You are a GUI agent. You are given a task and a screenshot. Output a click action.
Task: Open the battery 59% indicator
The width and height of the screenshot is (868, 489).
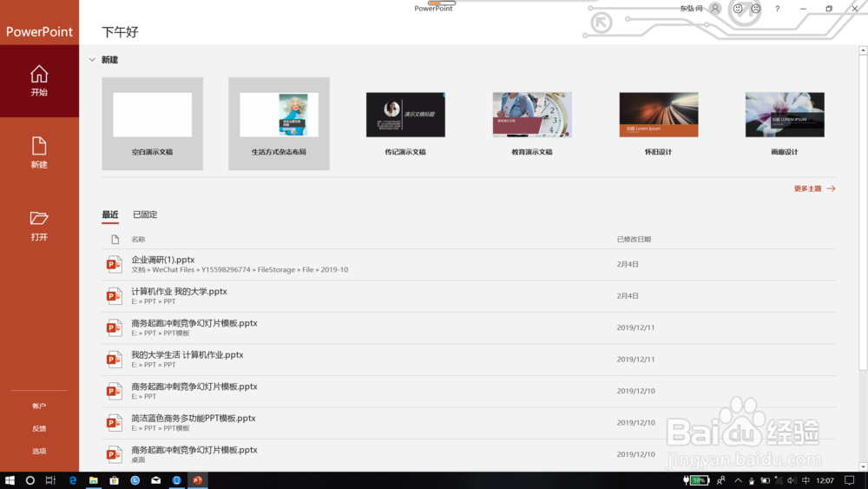click(x=696, y=480)
